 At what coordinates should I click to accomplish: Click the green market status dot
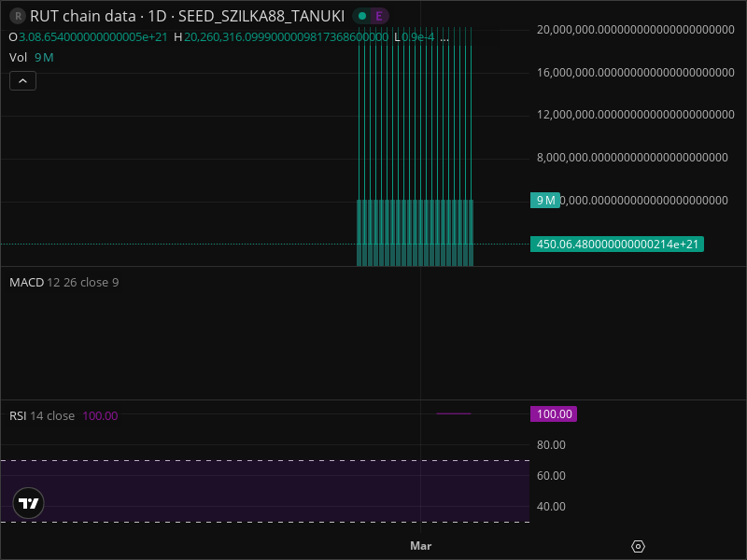coord(362,16)
